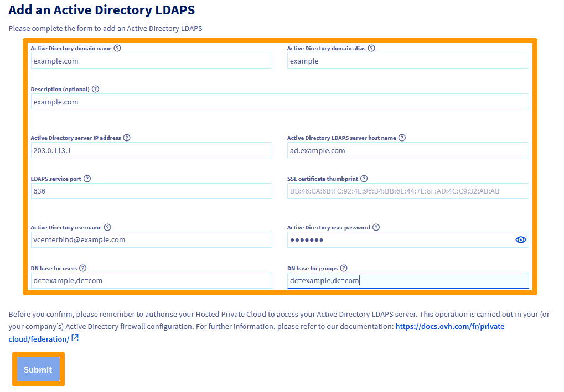Screen dimensions: 564x392
Task: Open help for LDAPS server host name
Action: coord(402,138)
